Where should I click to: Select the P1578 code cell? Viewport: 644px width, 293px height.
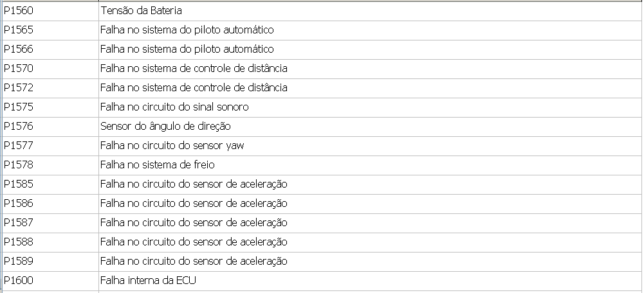coord(19,165)
